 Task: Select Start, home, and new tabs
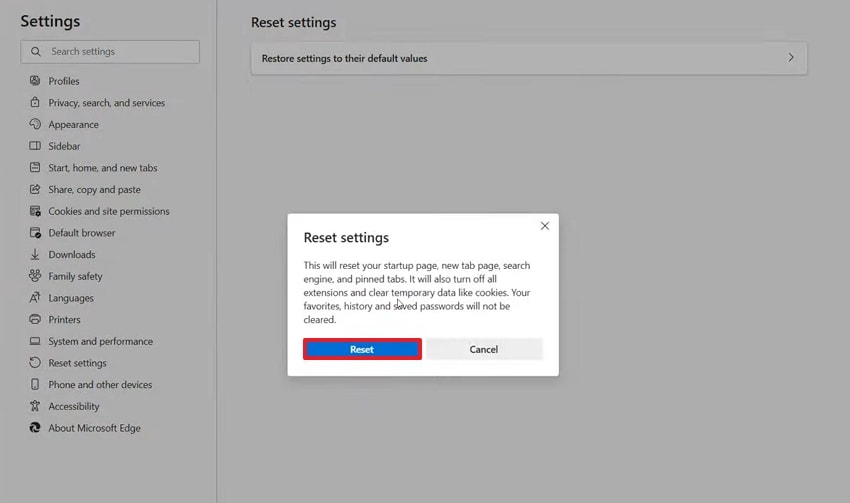tap(103, 167)
